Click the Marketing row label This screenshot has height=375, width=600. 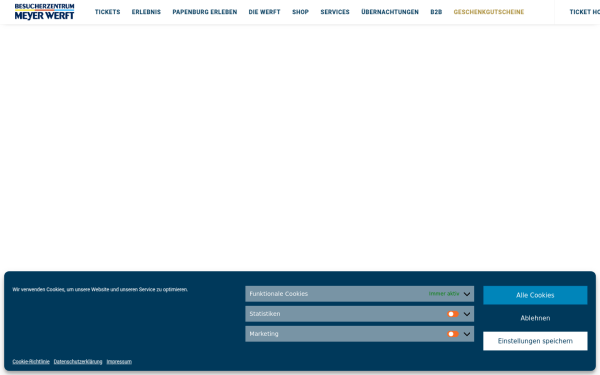(x=264, y=334)
